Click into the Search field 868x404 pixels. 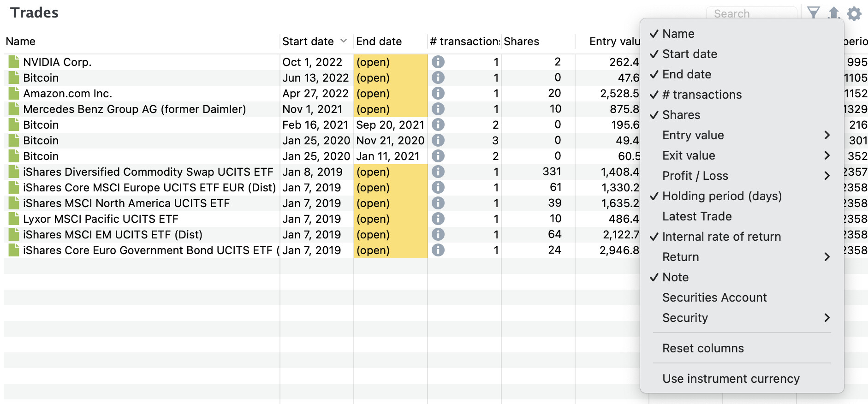click(752, 13)
